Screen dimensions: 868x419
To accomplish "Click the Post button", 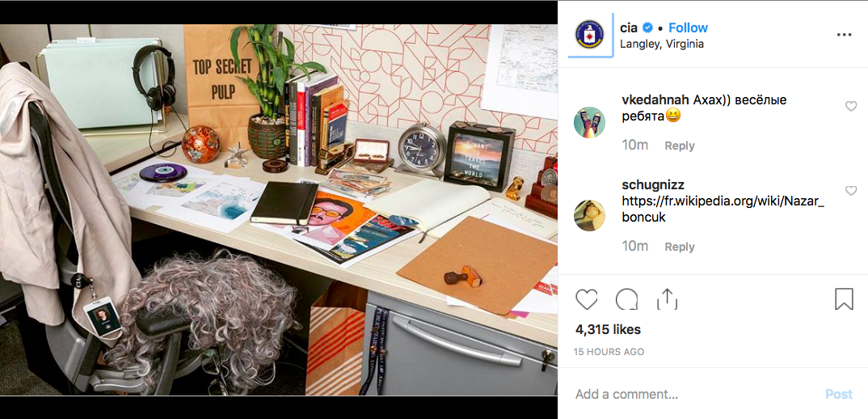I will click(839, 394).
